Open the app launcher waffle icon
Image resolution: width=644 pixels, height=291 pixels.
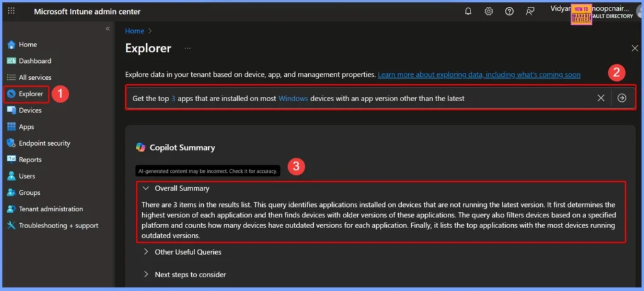pos(11,11)
